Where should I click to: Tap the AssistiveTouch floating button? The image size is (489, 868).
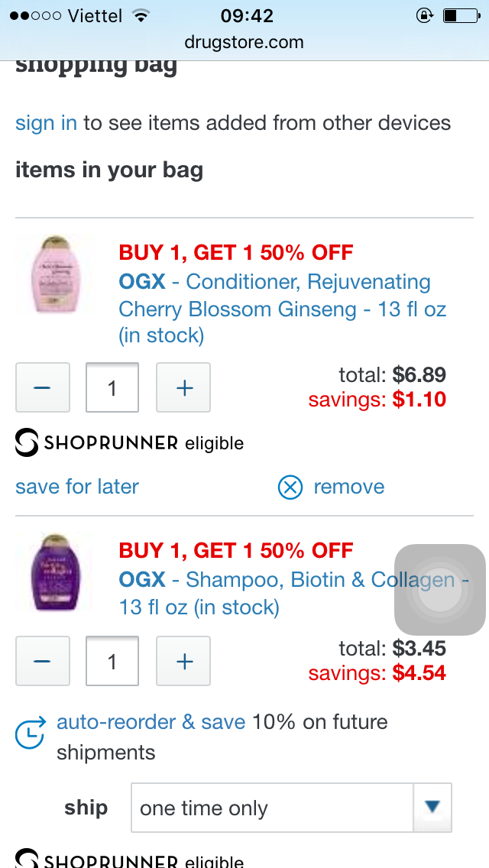click(439, 590)
